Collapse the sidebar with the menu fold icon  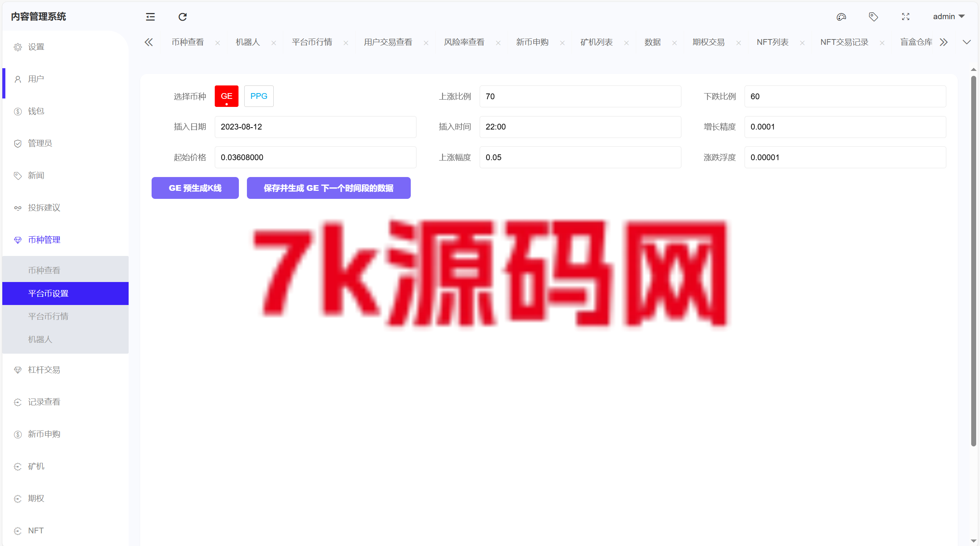(x=150, y=16)
